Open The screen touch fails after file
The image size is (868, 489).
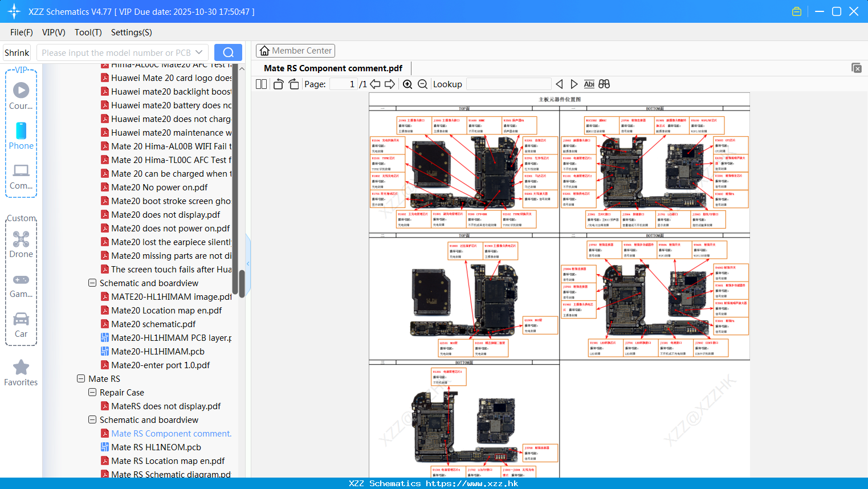pos(171,269)
